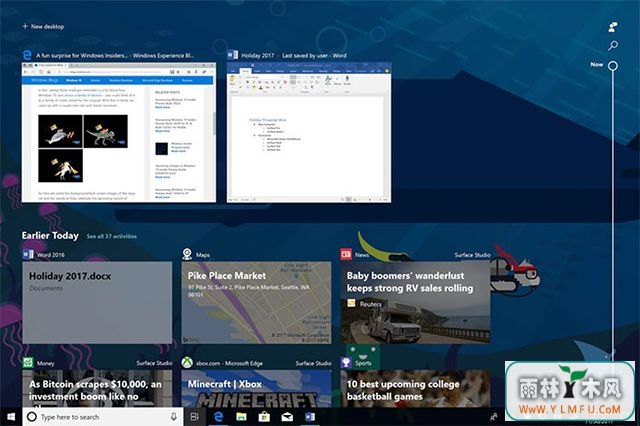Click the Money app icon above the Bitcoin card
This screenshot has width=640, height=426.
(28, 362)
